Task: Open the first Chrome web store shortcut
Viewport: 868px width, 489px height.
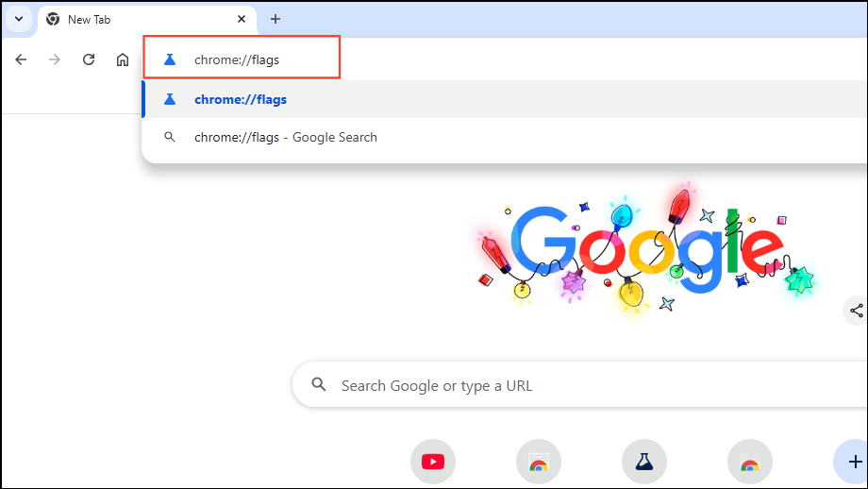Action: 539,462
